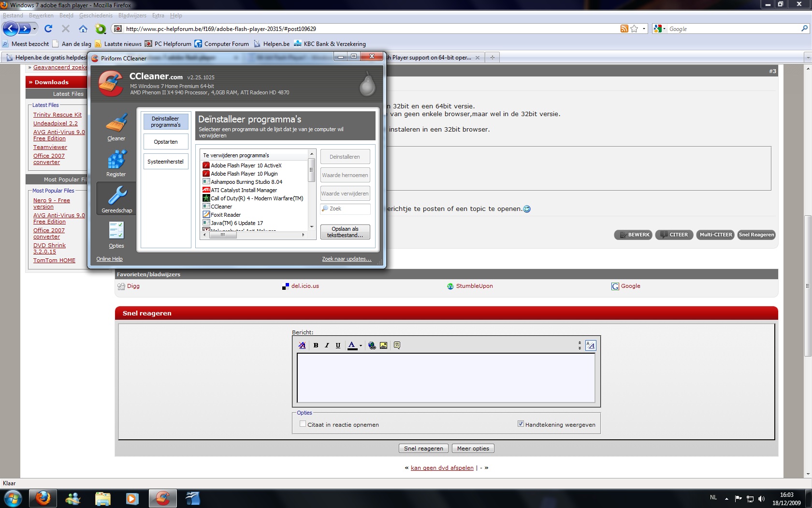Viewport: 812px width, 508px height.
Task: Toggle bold in the Snel reageren editor
Action: click(316, 345)
